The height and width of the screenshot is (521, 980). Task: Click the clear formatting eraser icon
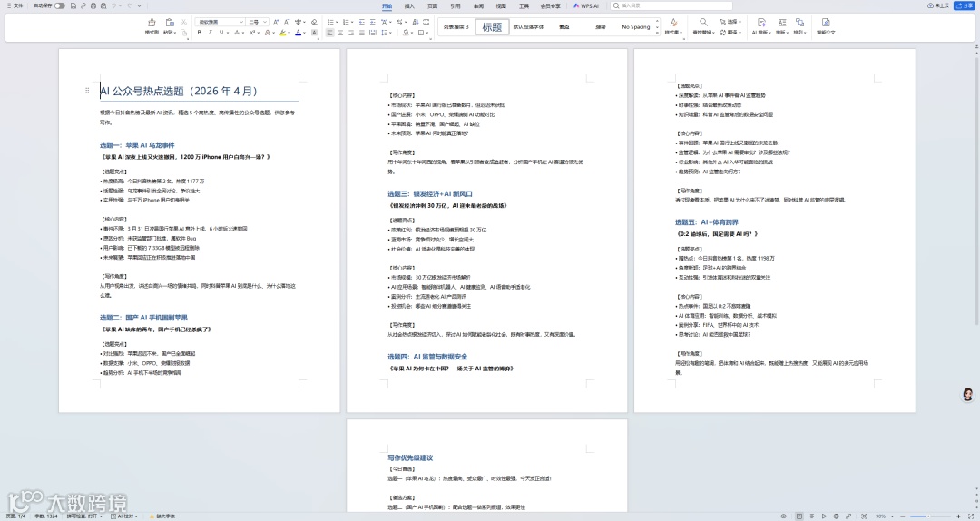click(314, 22)
